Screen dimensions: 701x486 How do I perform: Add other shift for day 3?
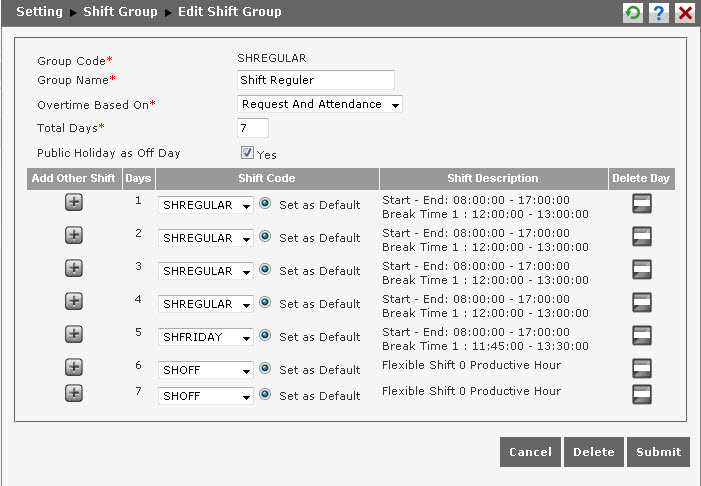tap(74, 268)
